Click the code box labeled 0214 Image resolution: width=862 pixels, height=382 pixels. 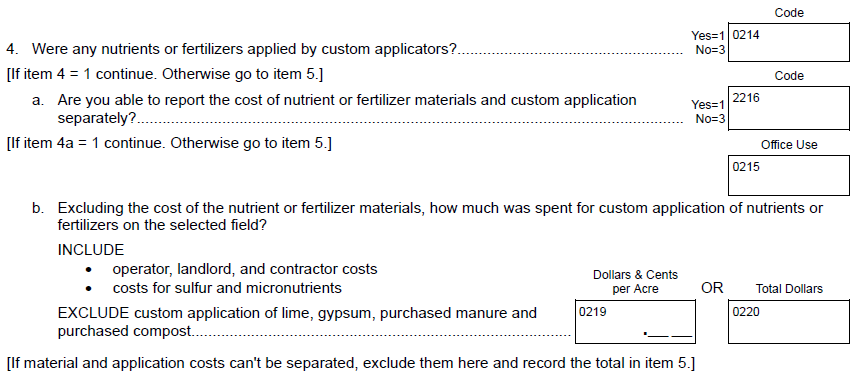click(x=789, y=42)
